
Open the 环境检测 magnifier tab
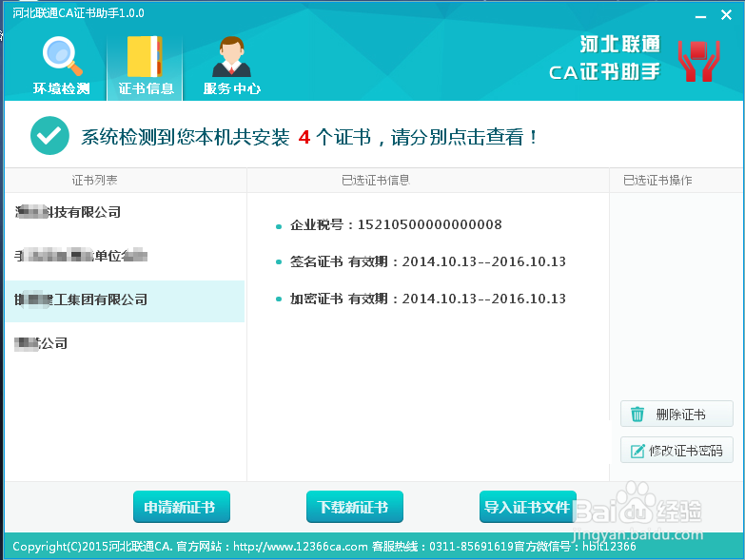[61, 66]
